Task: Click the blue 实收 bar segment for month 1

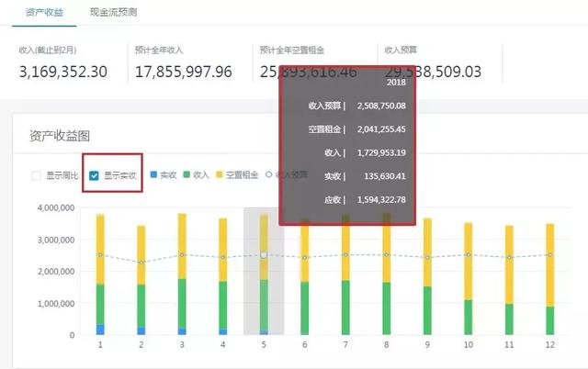Action: pyautogui.click(x=100, y=329)
